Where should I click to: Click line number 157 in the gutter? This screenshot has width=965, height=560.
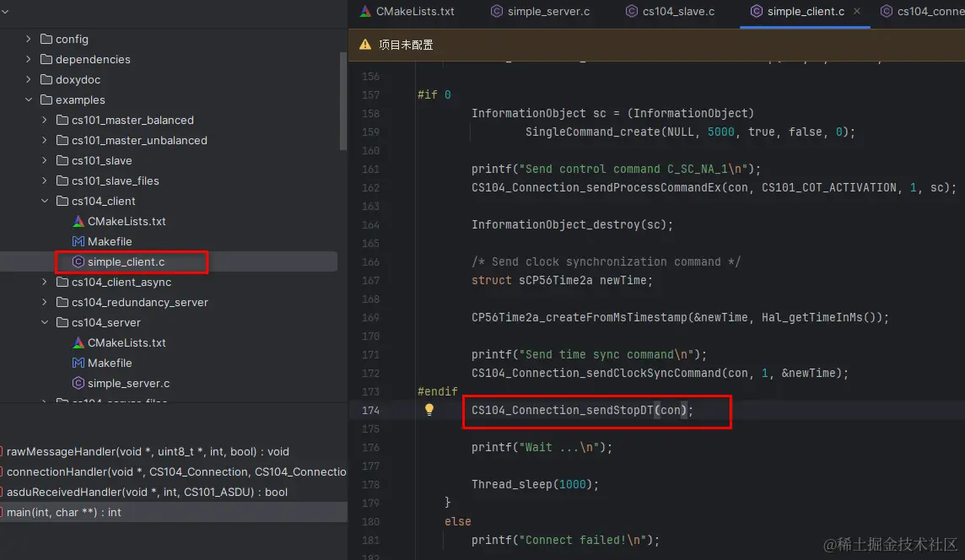tap(370, 94)
